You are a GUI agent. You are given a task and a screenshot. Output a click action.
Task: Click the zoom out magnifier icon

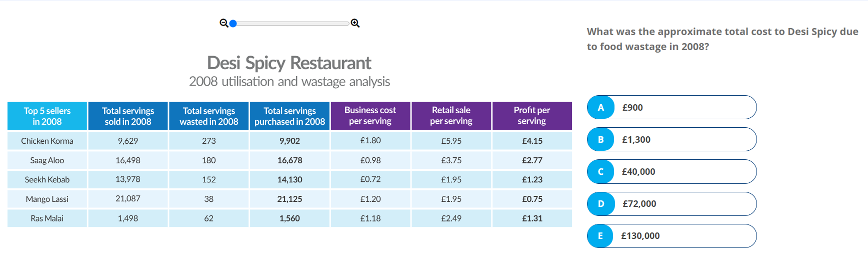click(223, 23)
